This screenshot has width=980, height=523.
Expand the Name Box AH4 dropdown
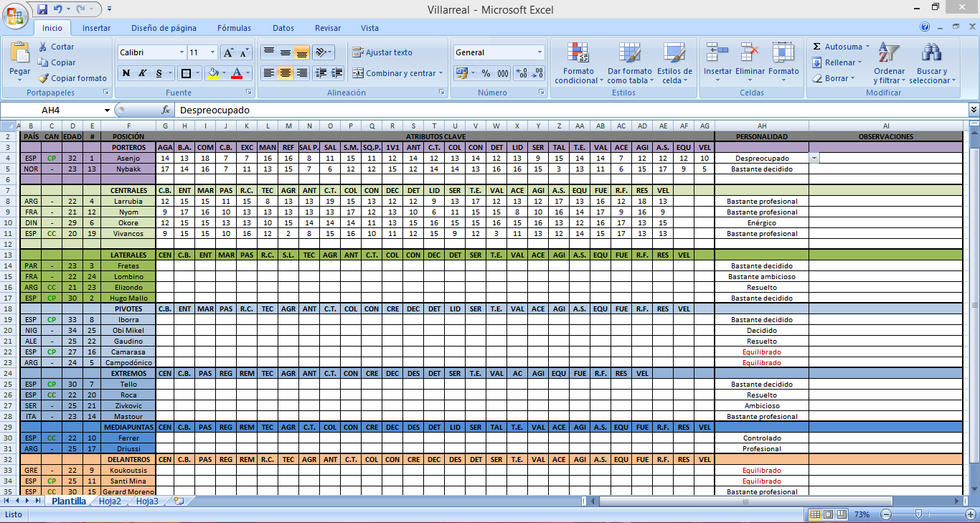pos(108,110)
